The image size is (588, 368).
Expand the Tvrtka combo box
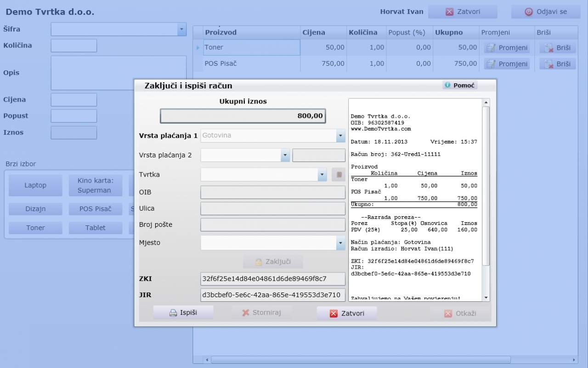tap(322, 175)
